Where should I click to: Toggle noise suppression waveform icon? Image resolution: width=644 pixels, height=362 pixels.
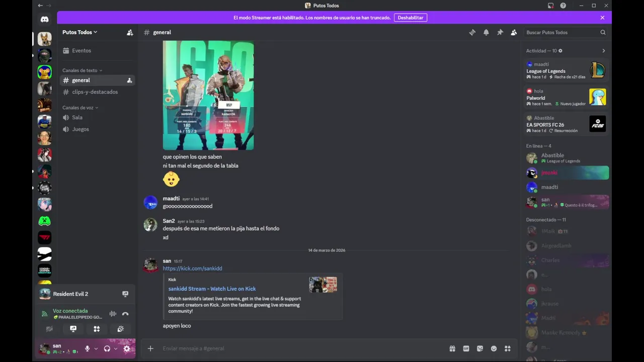[113, 314]
